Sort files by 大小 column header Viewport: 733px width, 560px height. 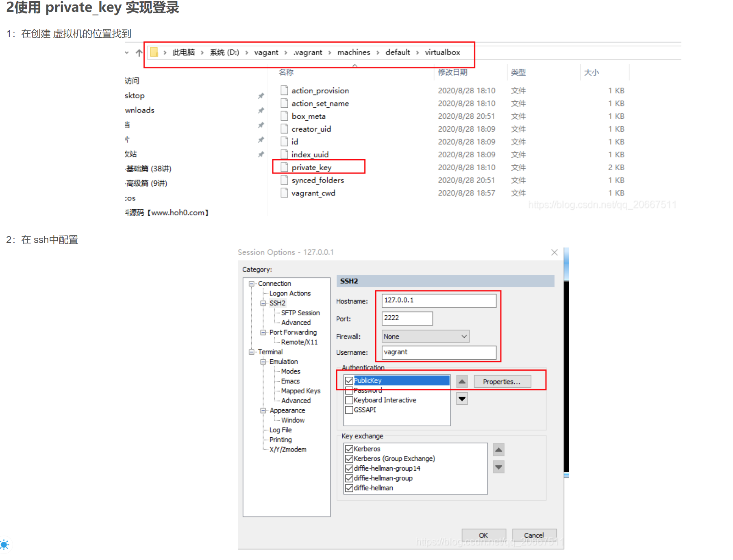(592, 72)
